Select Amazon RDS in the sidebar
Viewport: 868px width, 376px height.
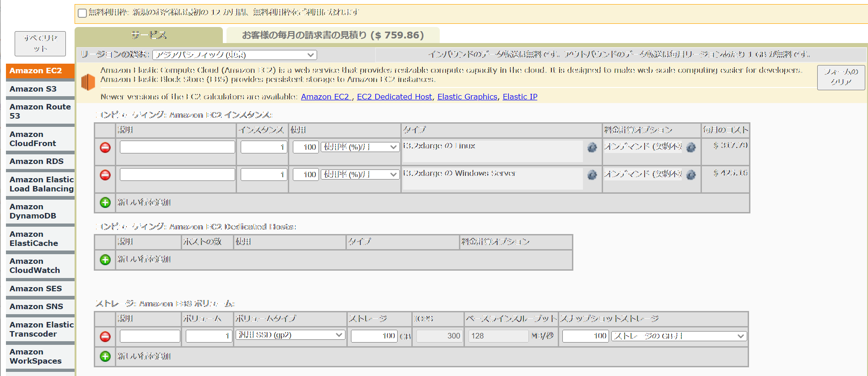point(40,162)
